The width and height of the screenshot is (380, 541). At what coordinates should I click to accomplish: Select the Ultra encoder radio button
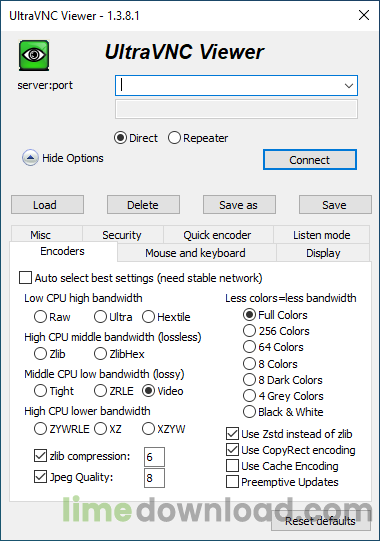pos(100,317)
